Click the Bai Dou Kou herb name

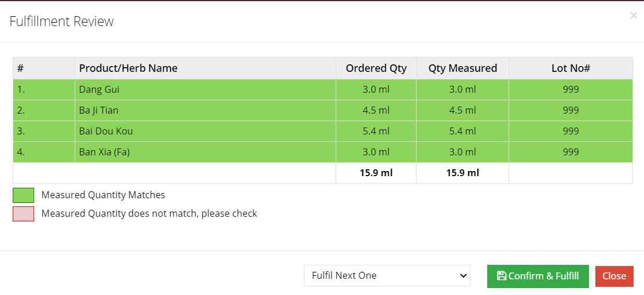click(x=106, y=131)
